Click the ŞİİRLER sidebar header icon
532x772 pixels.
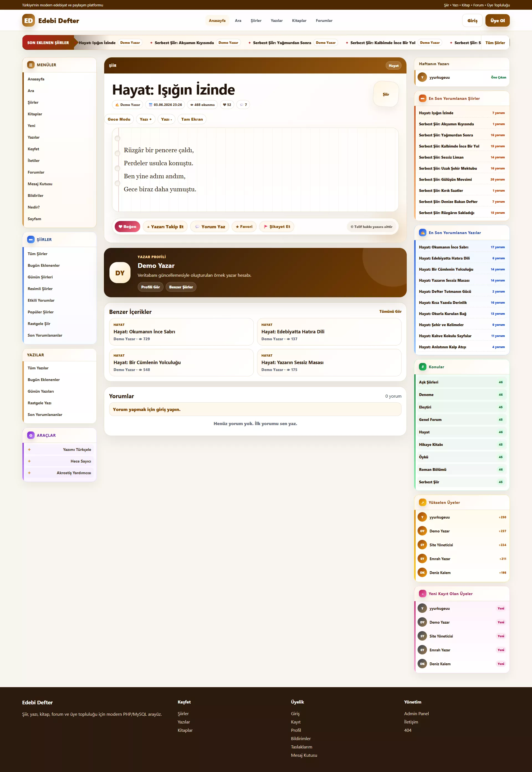pyautogui.click(x=31, y=240)
